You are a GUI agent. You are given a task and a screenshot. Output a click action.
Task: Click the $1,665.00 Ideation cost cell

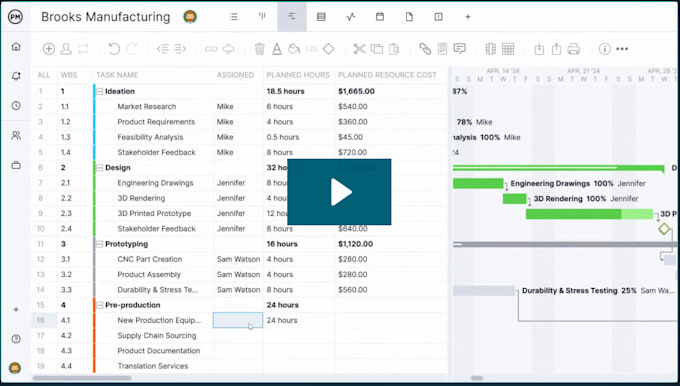[x=356, y=91]
